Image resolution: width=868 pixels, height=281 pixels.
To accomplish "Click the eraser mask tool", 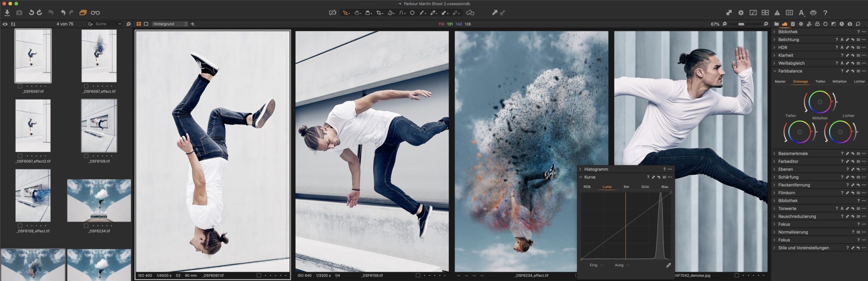I will click(470, 13).
